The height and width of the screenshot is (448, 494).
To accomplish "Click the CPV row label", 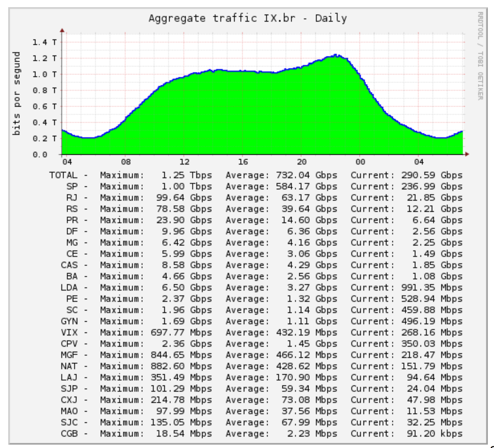I will [x=69, y=344].
